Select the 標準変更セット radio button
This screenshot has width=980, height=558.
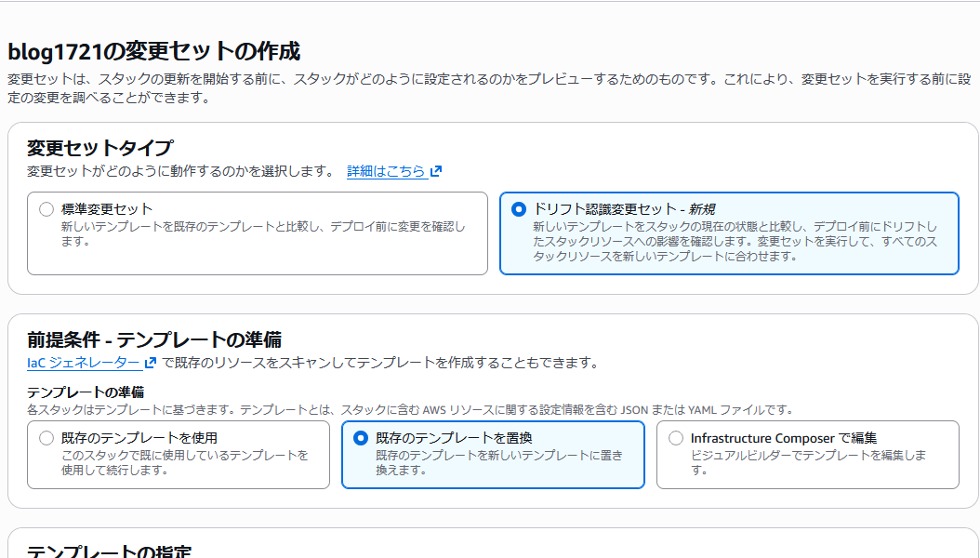coord(46,209)
